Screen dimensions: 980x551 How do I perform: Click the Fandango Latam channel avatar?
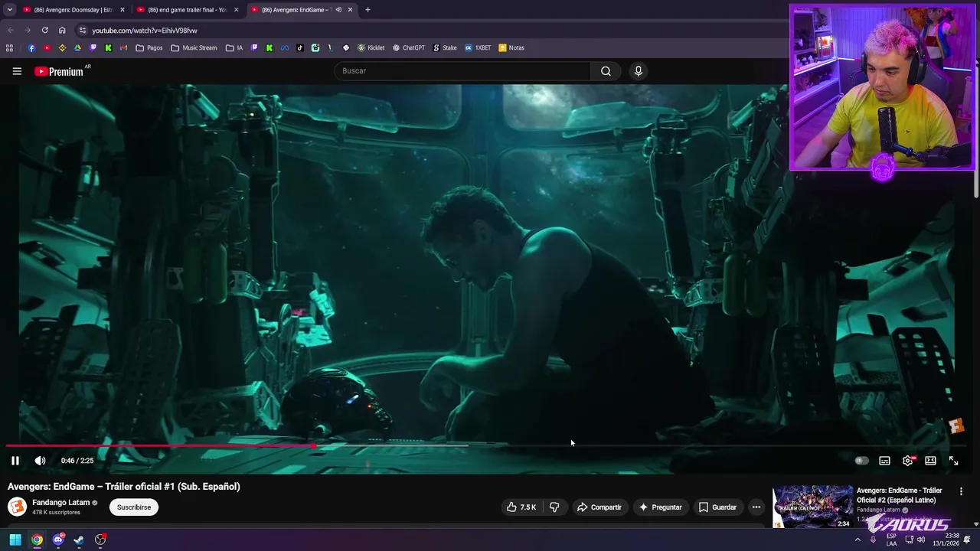(17, 507)
